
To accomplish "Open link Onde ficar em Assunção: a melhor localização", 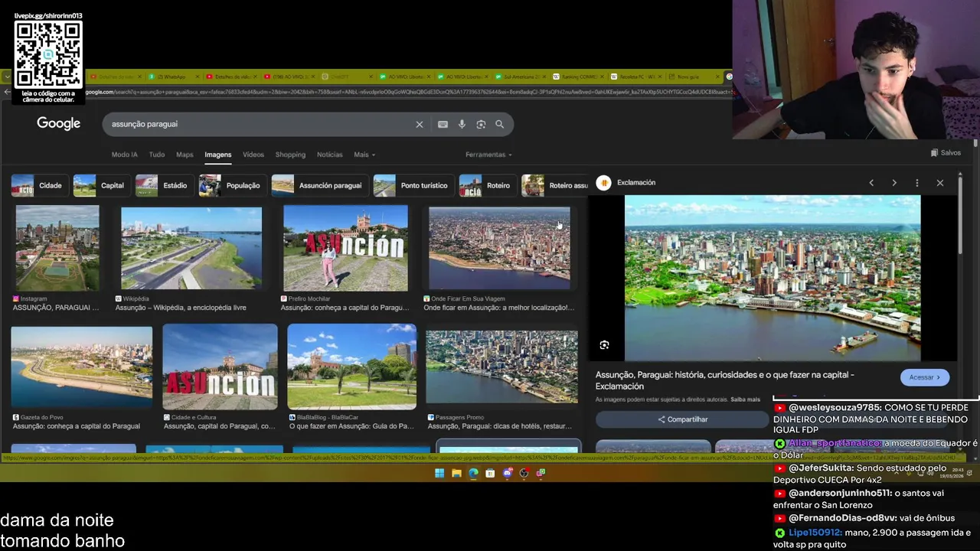I will click(498, 308).
